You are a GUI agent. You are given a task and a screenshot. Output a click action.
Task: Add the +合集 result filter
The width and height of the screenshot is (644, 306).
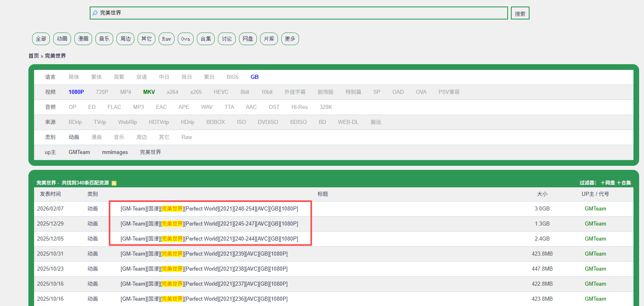click(624, 183)
